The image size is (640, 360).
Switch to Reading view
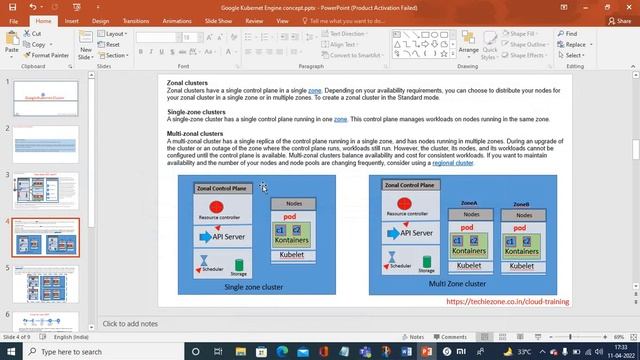click(x=520, y=337)
